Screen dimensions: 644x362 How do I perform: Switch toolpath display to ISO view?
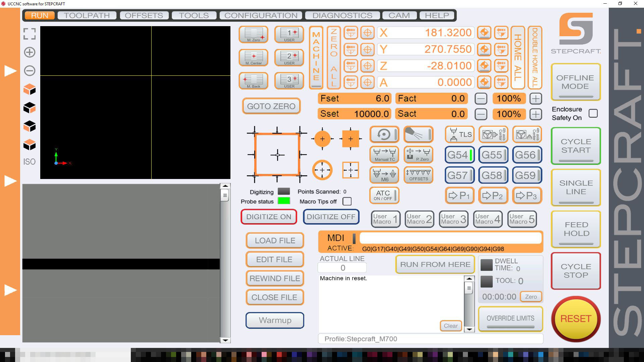point(30,162)
